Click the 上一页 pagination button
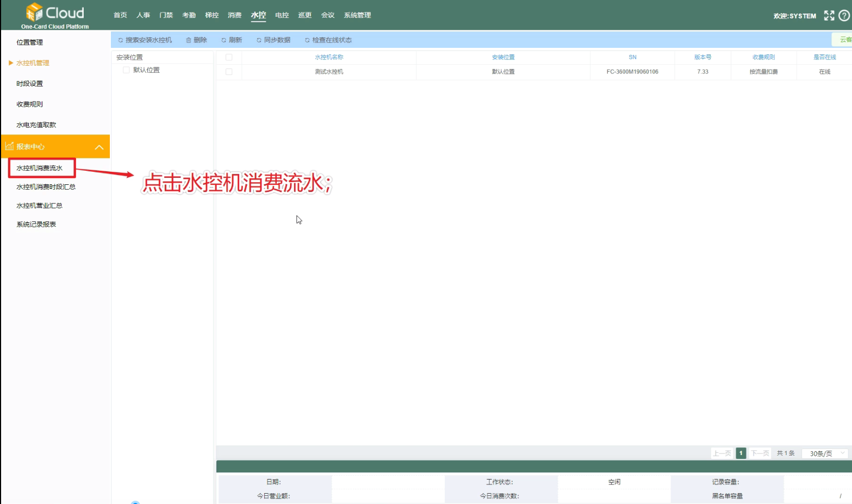Screen dimensions: 852x504 [x=722, y=453]
